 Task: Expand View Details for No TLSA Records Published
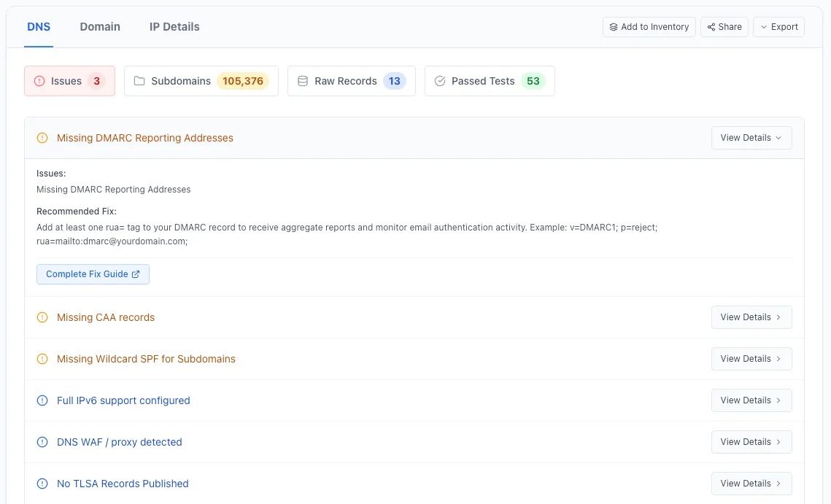(751, 484)
